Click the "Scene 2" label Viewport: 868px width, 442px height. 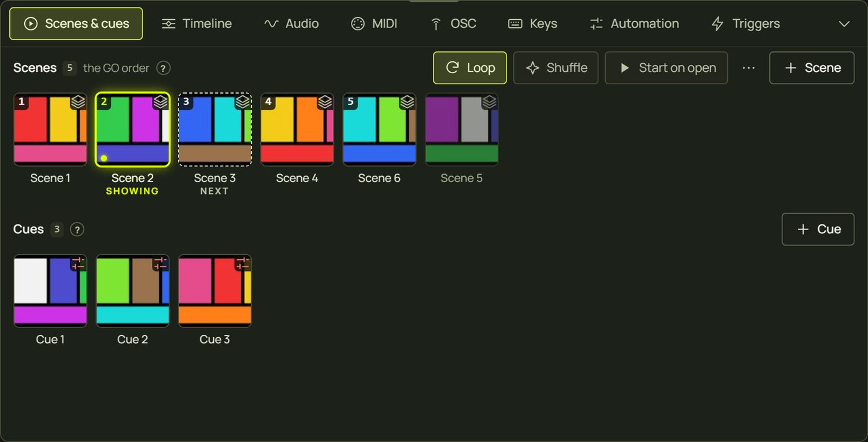pos(133,178)
